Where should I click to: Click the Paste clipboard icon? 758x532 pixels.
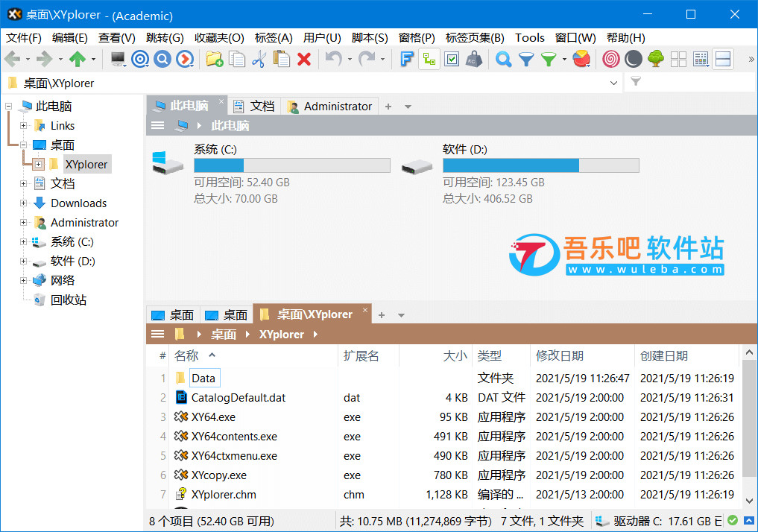click(281, 60)
